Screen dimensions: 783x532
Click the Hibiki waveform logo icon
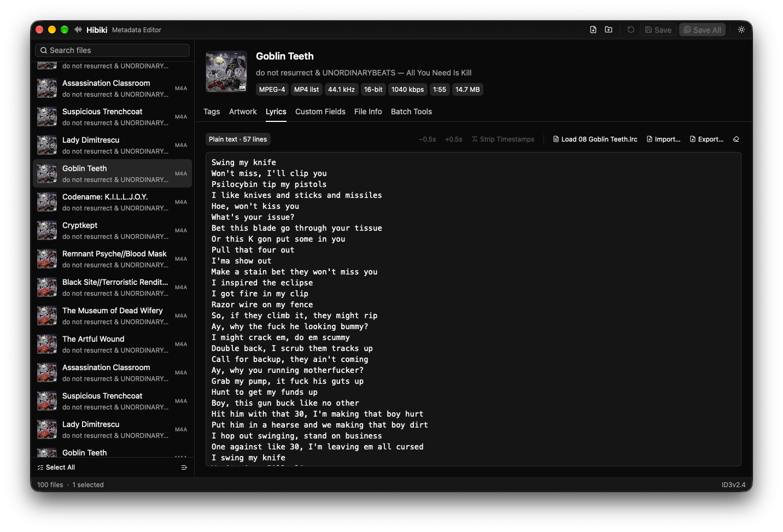coord(78,30)
